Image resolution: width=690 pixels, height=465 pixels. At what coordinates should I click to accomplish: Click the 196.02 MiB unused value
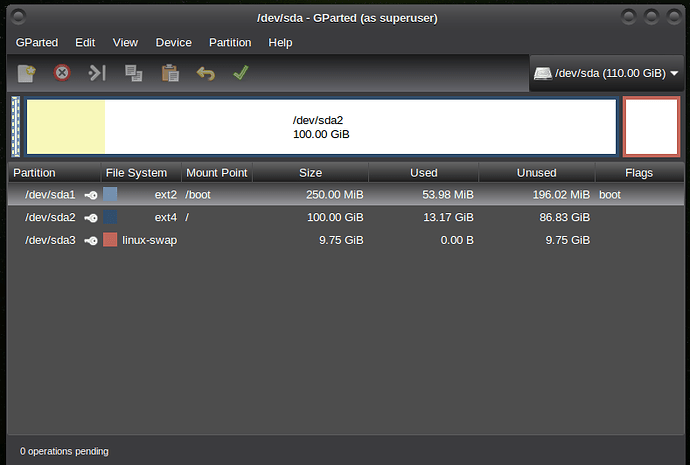click(x=561, y=195)
